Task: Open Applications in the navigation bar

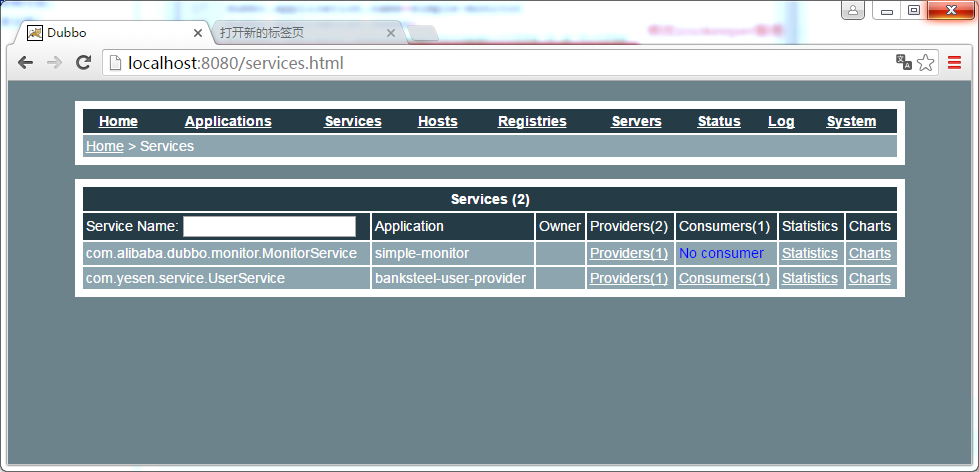Action: pos(228,121)
